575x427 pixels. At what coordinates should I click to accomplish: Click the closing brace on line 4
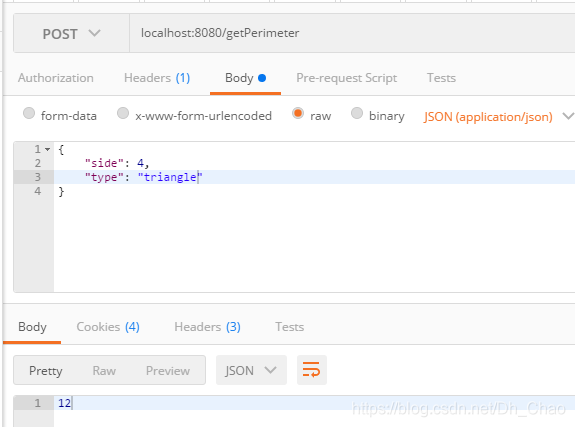coord(61,191)
